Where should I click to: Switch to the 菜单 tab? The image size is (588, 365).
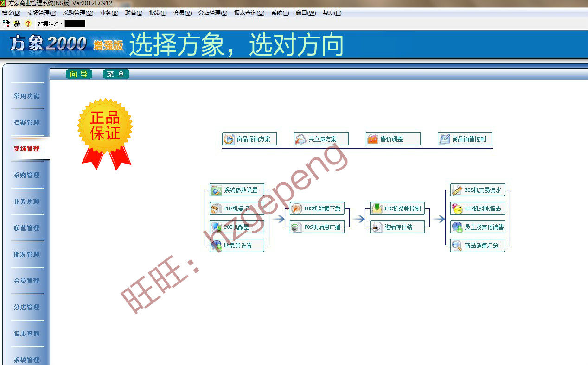pyautogui.click(x=116, y=74)
